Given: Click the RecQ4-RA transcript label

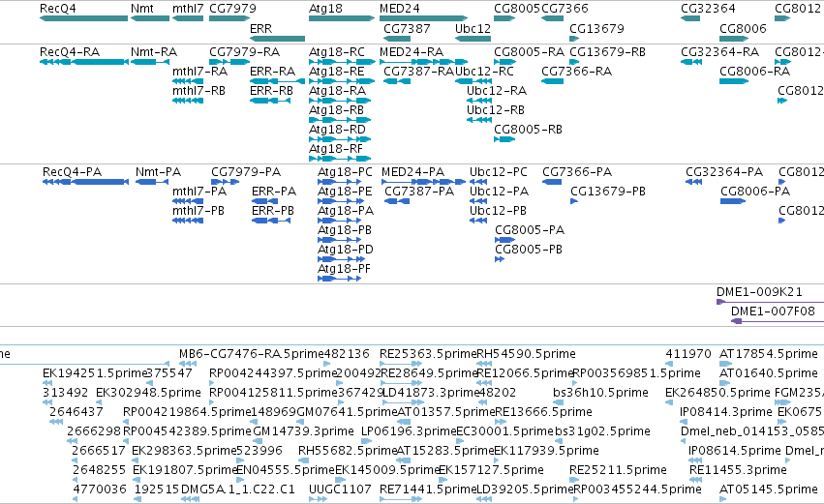Looking at the screenshot, I should coord(70,52).
